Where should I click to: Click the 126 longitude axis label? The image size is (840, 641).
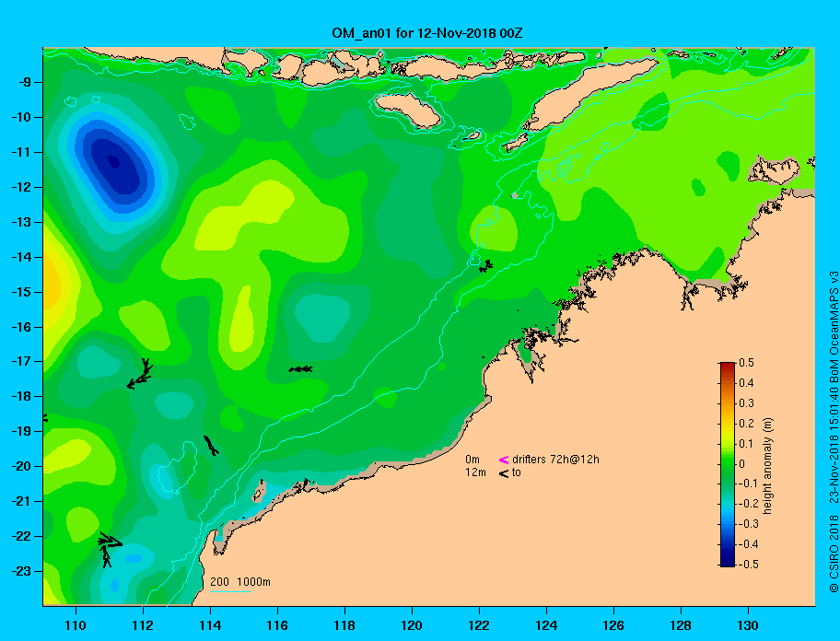(x=613, y=625)
